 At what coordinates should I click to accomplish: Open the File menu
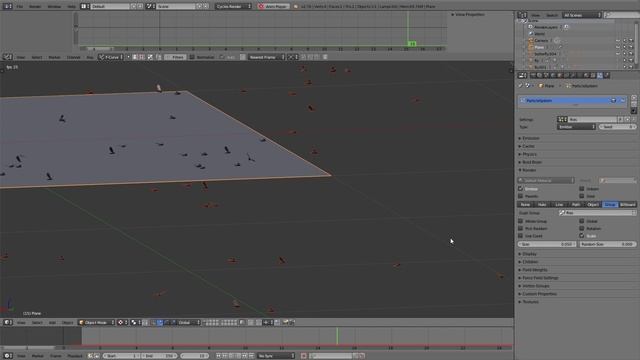point(20,7)
